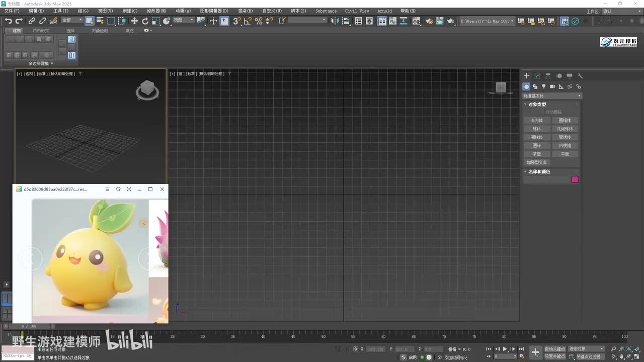Click the 平面 plane button
The height and width of the screenshot is (362, 644).
click(565, 154)
